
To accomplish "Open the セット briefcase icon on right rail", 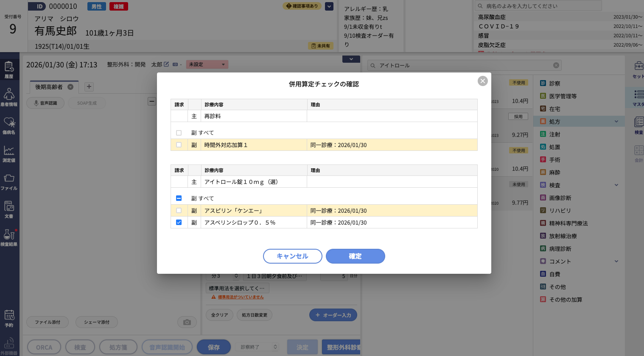I will [638, 70].
